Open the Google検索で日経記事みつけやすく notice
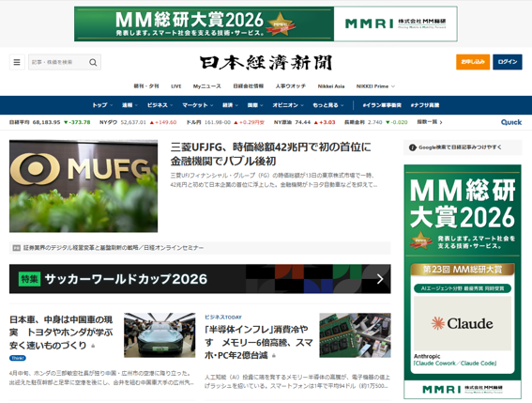Viewport: 532px width, 403px height. [463, 147]
